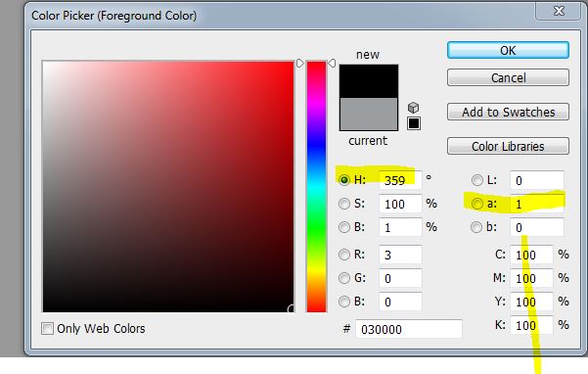
Task: Click the Lab b value field
Action: coord(536,227)
